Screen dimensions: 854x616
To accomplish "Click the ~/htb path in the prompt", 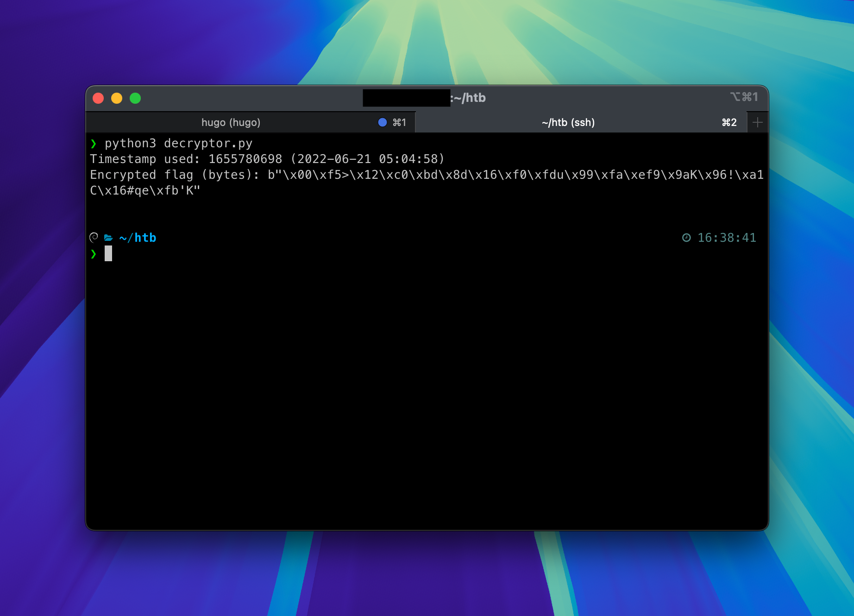I will (138, 238).
